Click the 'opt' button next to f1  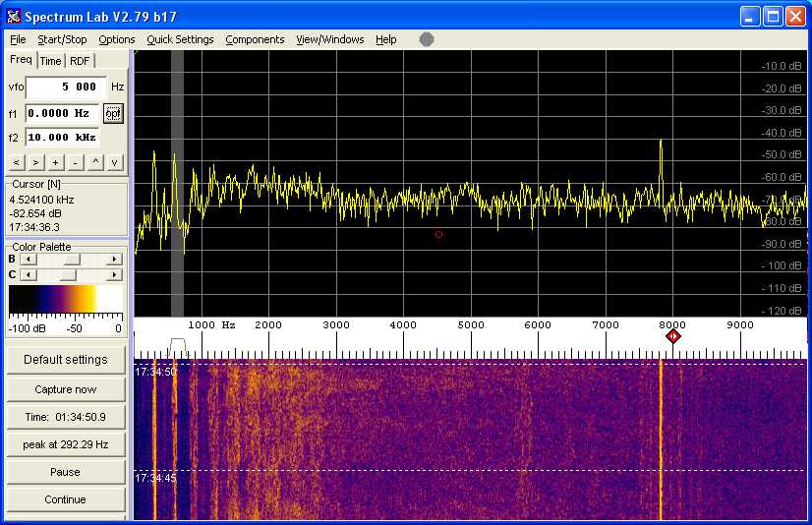point(114,113)
